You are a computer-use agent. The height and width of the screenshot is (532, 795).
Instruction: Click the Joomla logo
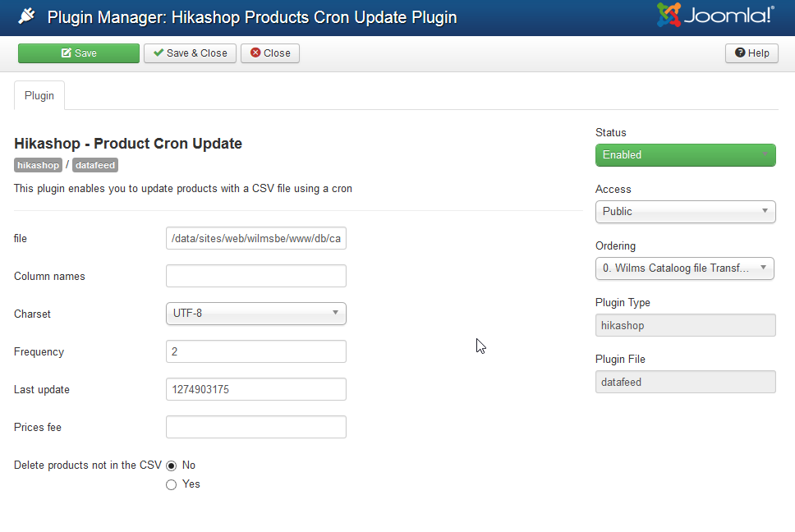pos(715,15)
